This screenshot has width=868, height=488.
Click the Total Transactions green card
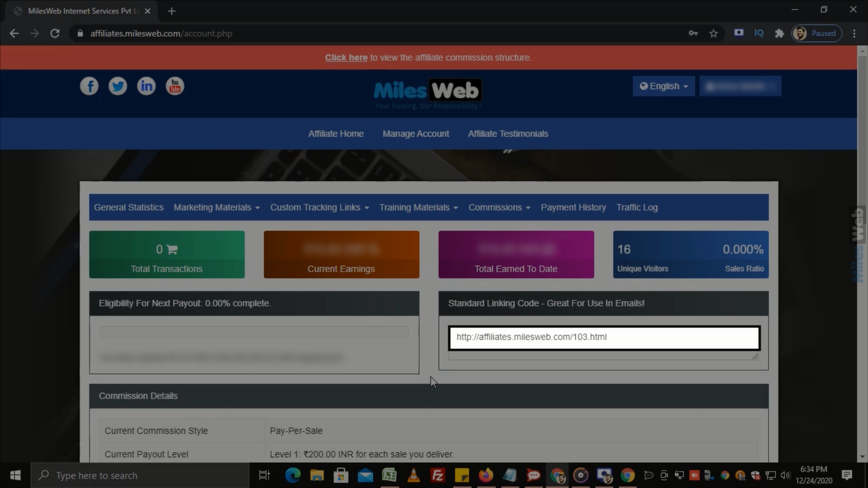click(166, 254)
